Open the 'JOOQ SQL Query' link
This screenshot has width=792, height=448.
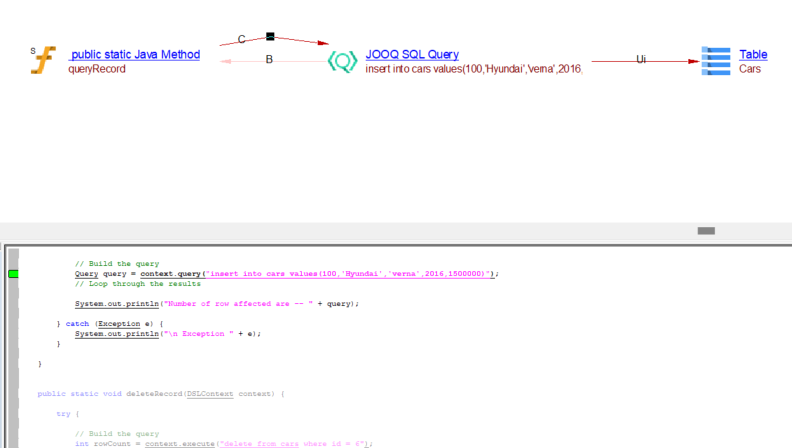[411, 54]
